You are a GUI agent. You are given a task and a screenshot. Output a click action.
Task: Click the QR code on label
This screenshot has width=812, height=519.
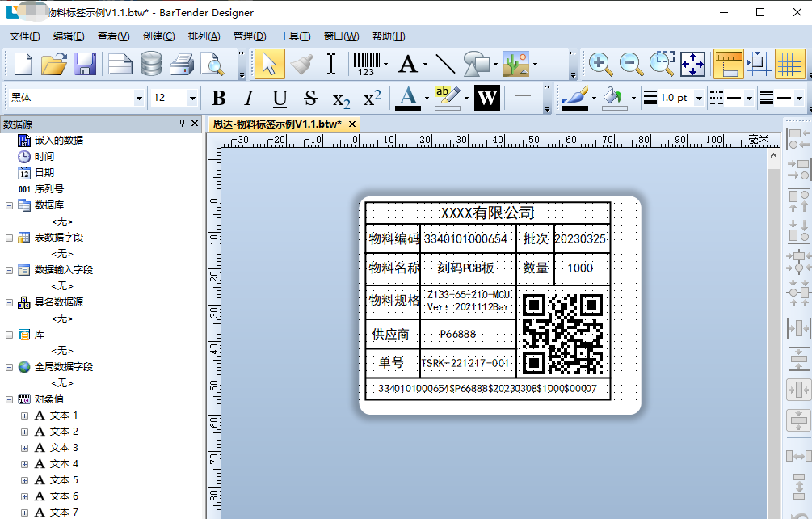562,334
